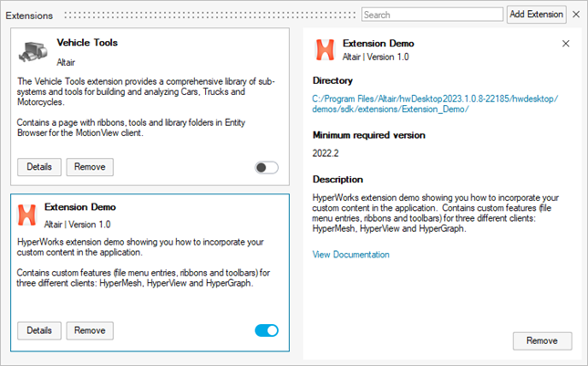The height and width of the screenshot is (366, 588).
Task: Select the Vehicle Tools card title
Action: click(87, 43)
